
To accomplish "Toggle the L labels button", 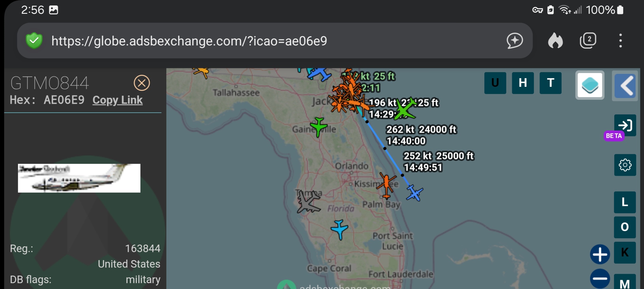I will 625,202.
